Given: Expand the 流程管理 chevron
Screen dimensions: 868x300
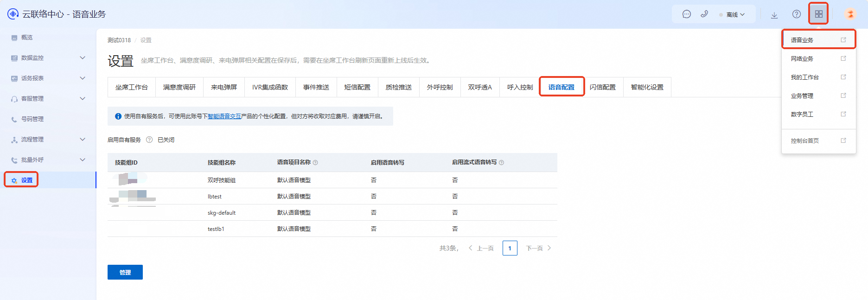Looking at the screenshot, I should pyautogui.click(x=83, y=140).
